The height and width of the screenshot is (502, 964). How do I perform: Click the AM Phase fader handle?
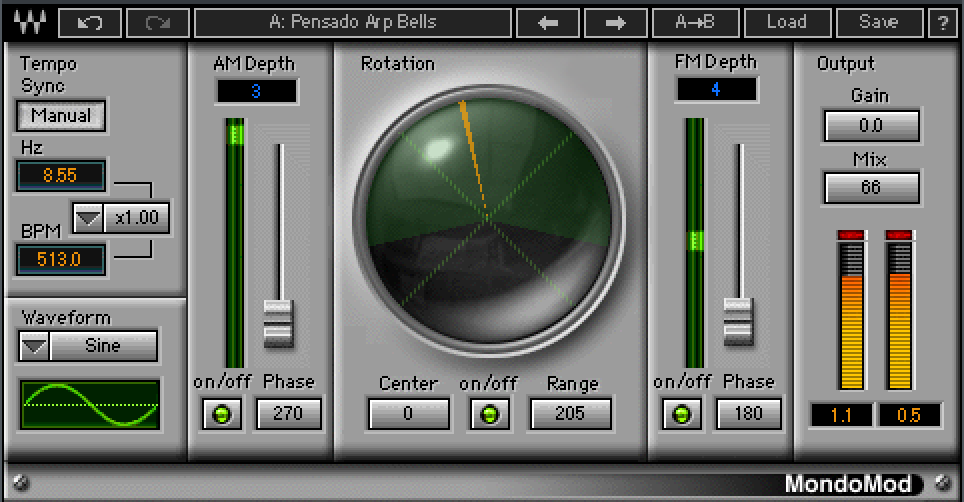278,324
